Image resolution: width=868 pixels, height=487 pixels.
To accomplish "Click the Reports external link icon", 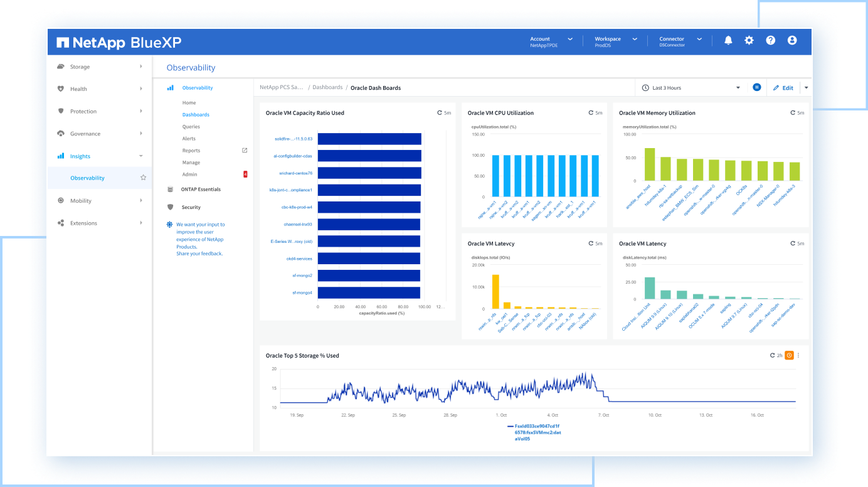I will (x=245, y=151).
